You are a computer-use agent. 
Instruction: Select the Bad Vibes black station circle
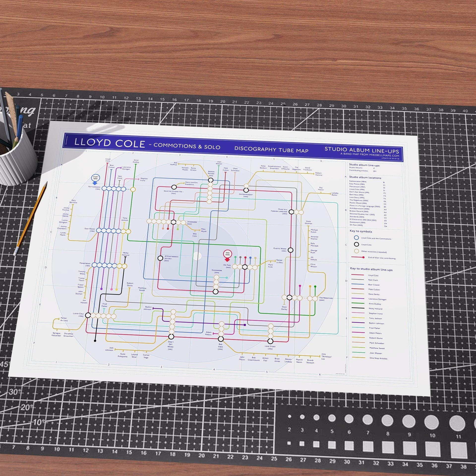(221, 339)
